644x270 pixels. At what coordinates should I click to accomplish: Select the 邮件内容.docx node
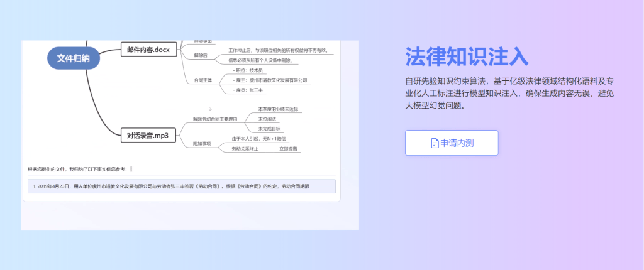pos(148,50)
